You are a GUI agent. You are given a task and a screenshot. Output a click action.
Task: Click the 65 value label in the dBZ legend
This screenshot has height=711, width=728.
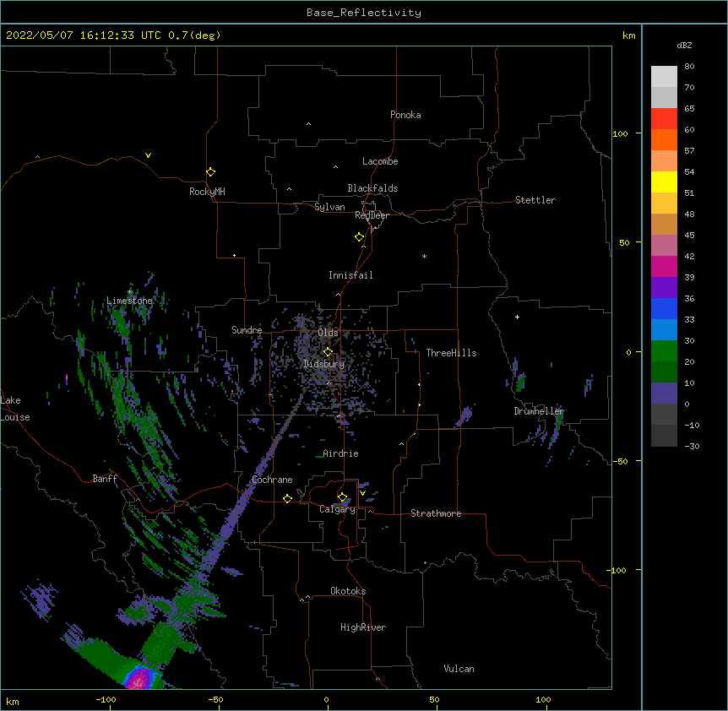[689, 109]
